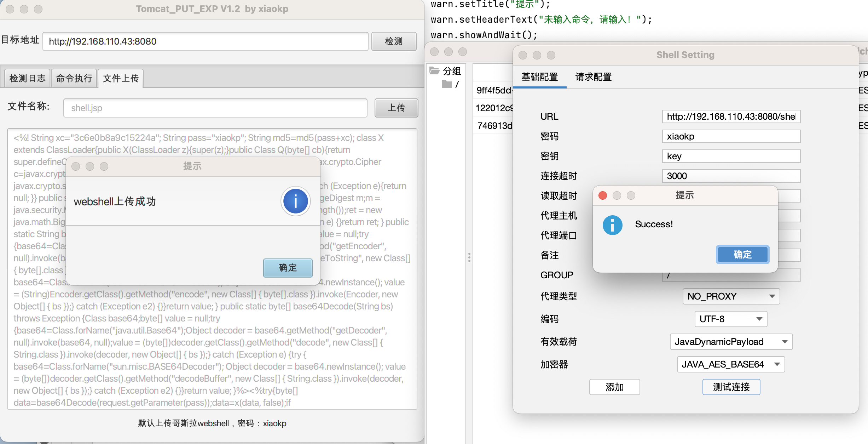The width and height of the screenshot is (868, 444).
Task: Click the 检测 button beside target address
Action: (x=394, y=41)
